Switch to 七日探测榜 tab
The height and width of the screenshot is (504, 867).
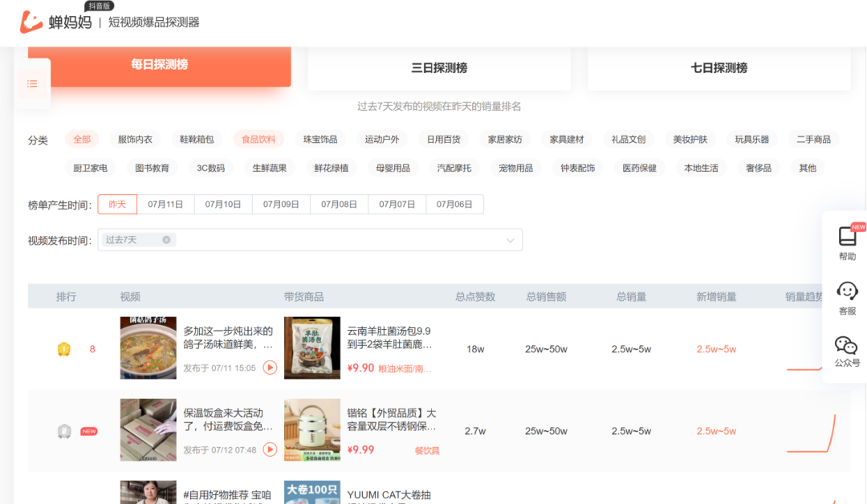point(718,68)
